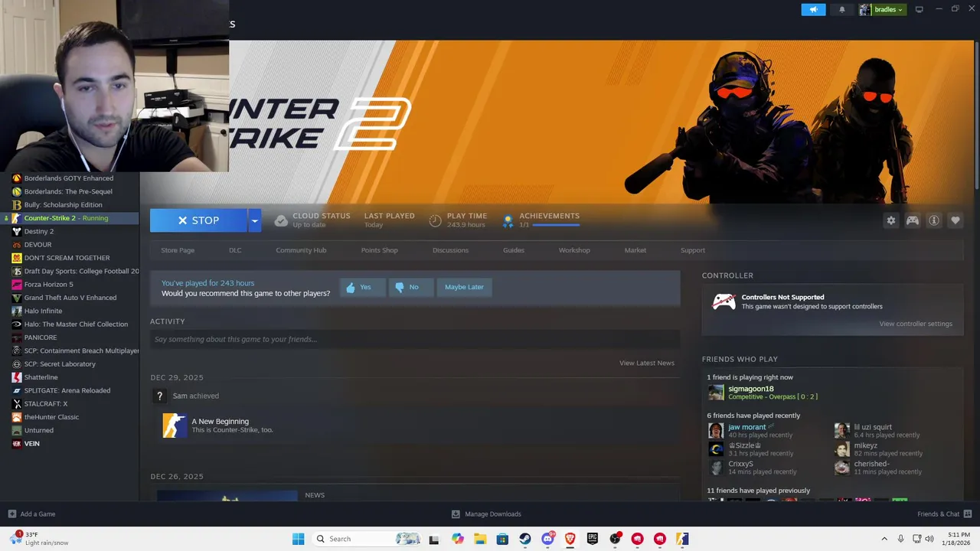Click the play time clock icon
The image size is (980, 551).
(435, 220)
